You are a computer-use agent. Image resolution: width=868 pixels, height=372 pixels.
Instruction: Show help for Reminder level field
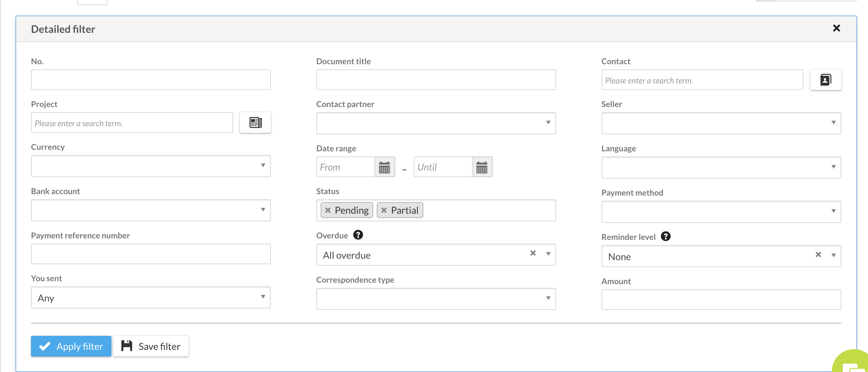coord(665,237)
